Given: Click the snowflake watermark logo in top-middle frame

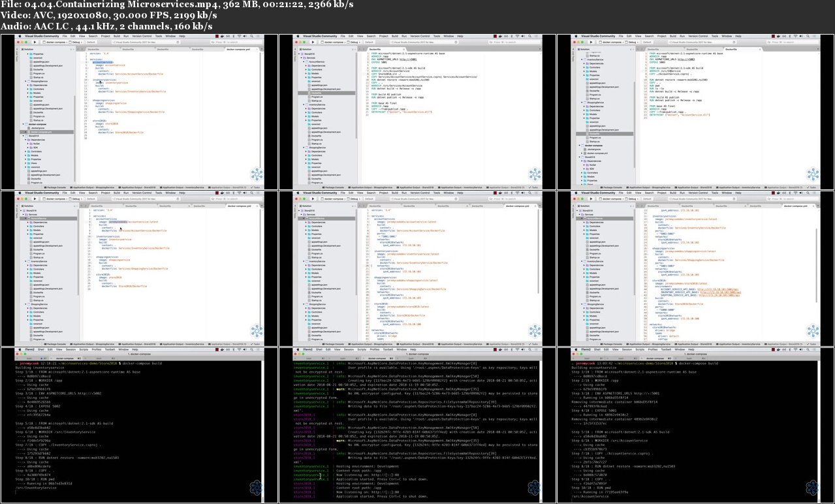Looking at the screenshot, I should tap(535, 174).
